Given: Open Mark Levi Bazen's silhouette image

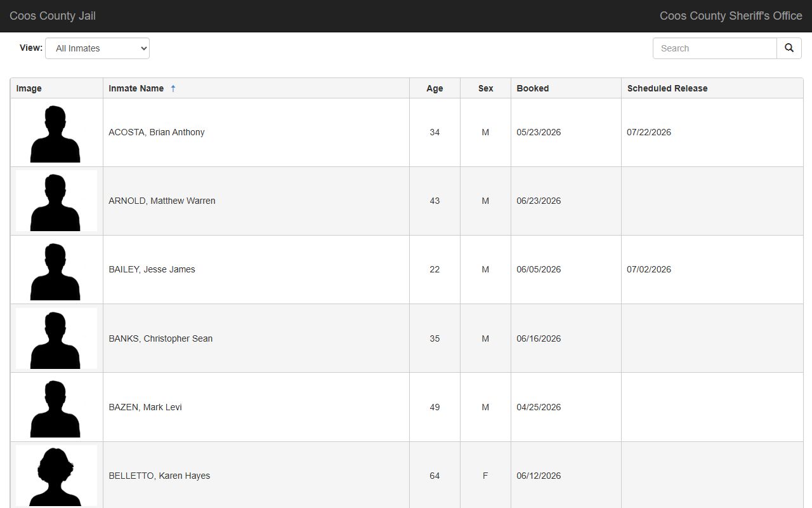Looking at the screenshot, I should point(56,407).
